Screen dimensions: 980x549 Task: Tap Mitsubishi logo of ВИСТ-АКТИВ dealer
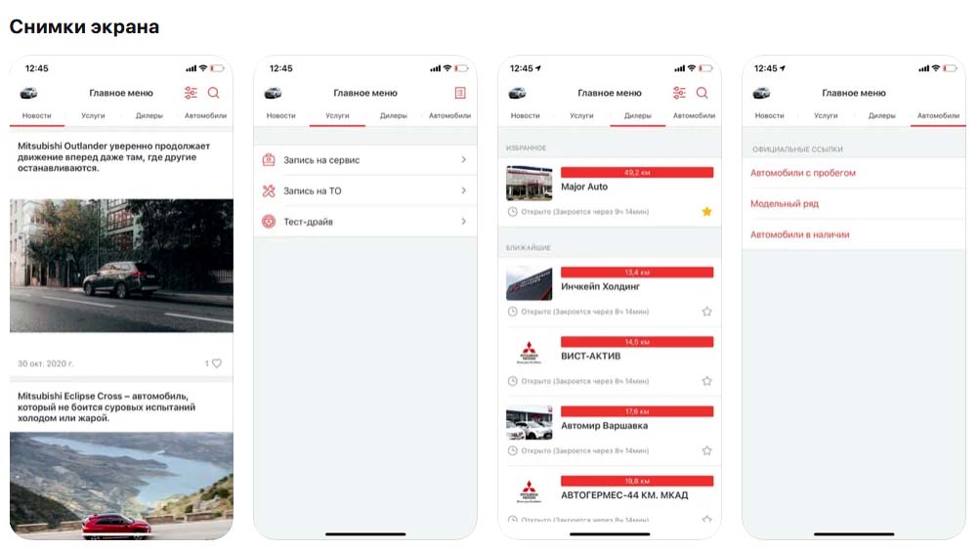coord(530,353)
